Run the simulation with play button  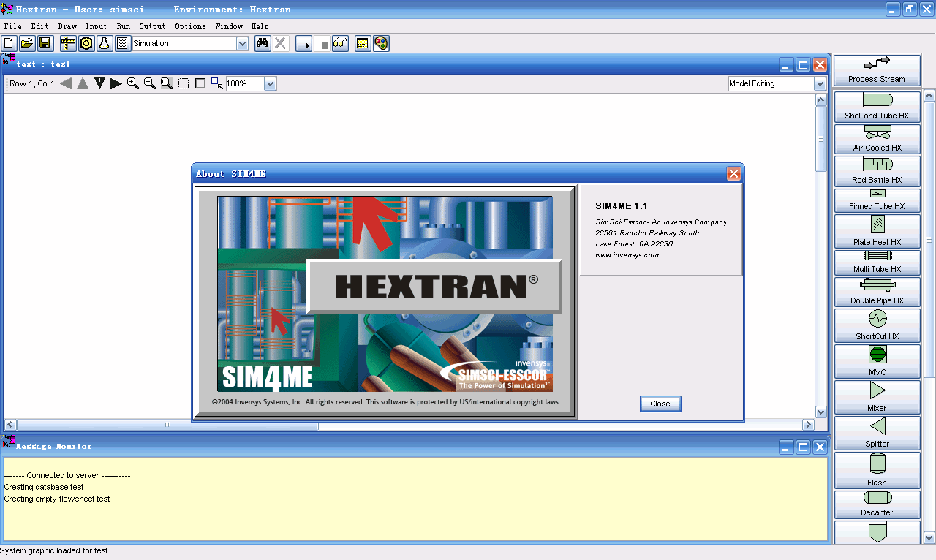(304, 44)
